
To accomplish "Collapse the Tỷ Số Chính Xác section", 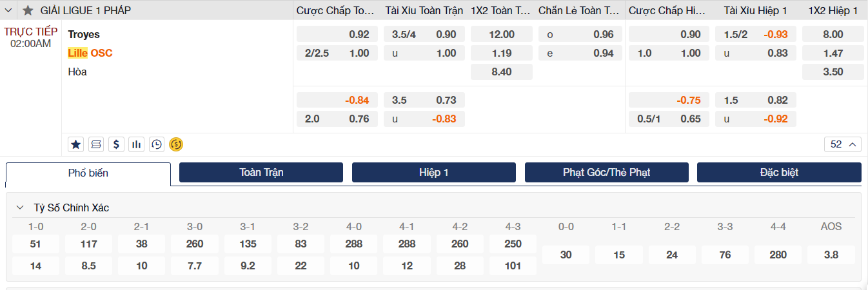I will [x=20, y=208].
